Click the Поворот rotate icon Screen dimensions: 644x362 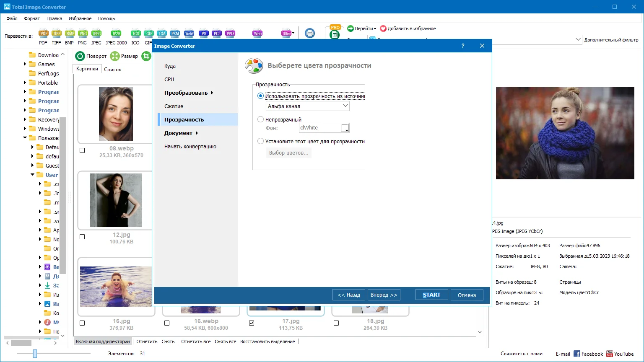pyautogui.click(x=80, y=56)
